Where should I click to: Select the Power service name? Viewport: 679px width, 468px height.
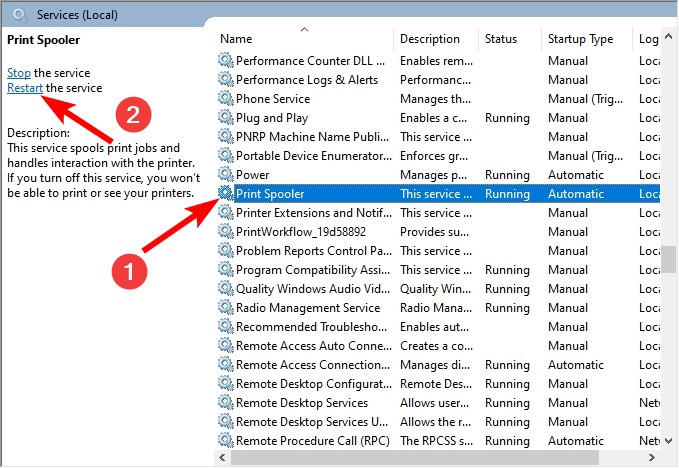click(x=252, y=175)
